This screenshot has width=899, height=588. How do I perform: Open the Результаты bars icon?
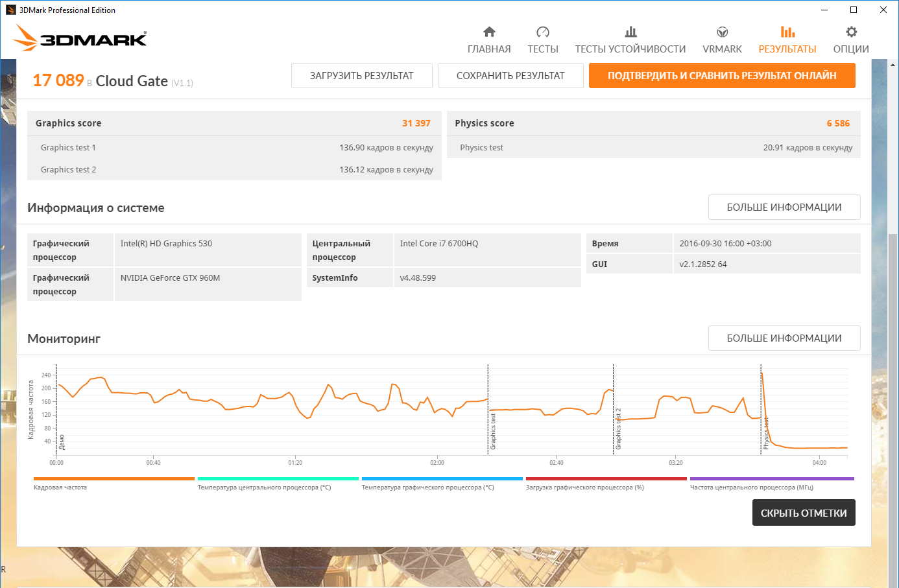pyautogui.click(x=787, y=32)
